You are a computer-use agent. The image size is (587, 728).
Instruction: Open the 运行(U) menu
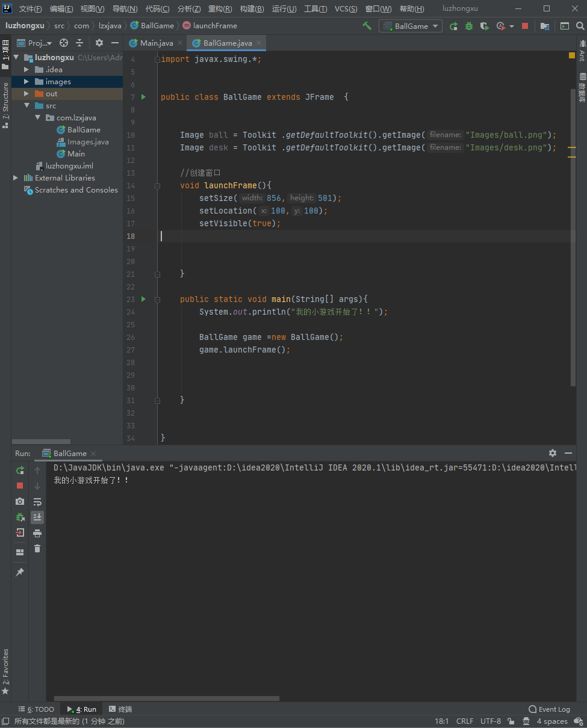tap(284, 9)
